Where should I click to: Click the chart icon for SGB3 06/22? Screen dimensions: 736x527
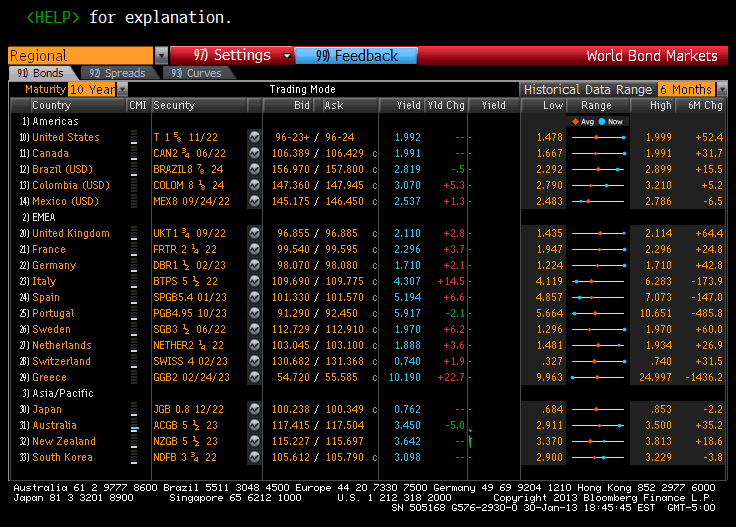[254, 329]
